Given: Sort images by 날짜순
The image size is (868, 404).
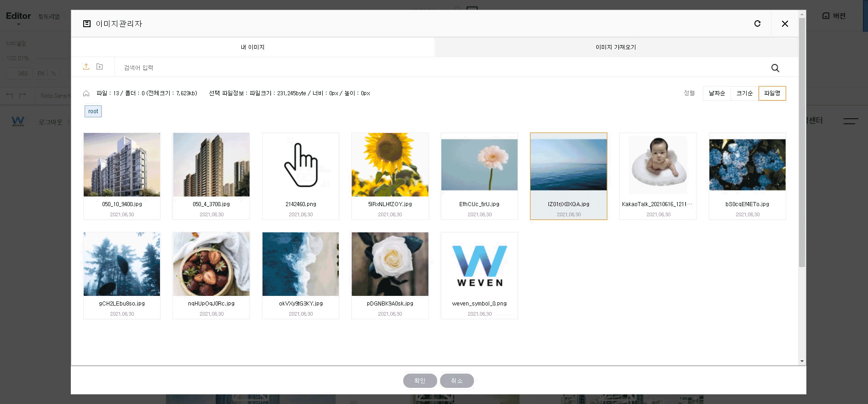Looking at the screenshot, I should [717, 93].
